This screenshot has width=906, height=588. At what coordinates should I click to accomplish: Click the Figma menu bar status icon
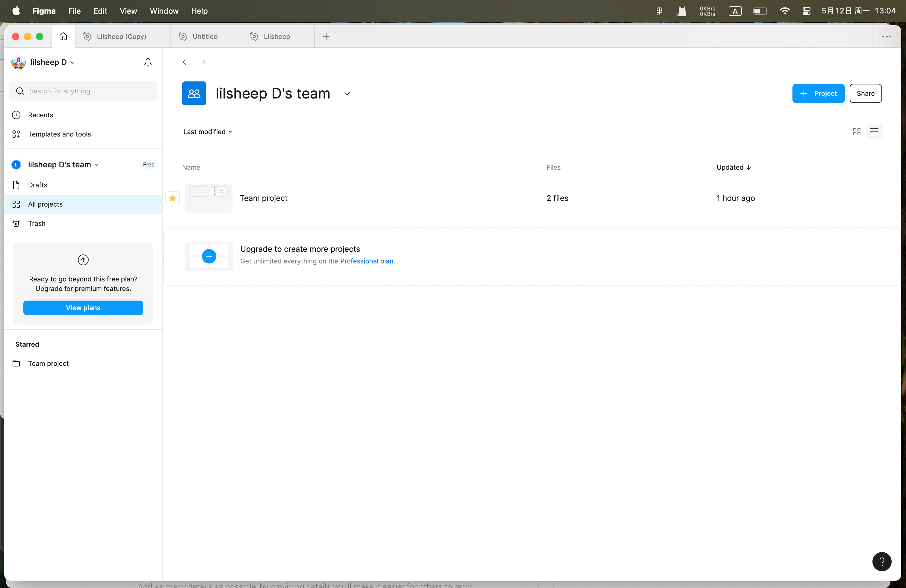point(659,11)
